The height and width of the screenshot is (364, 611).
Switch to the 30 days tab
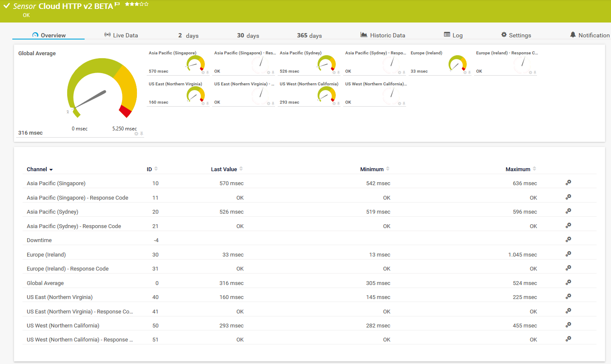pyautogui.click(x=248, y=36)
